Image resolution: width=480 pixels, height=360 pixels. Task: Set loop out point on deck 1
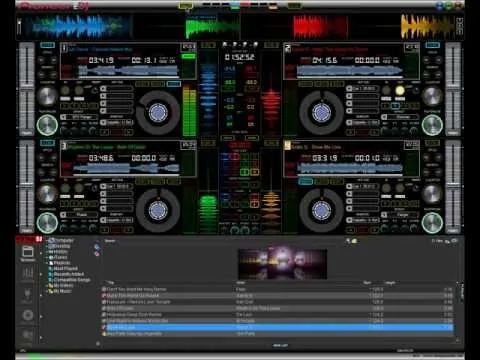pos(79,90)
